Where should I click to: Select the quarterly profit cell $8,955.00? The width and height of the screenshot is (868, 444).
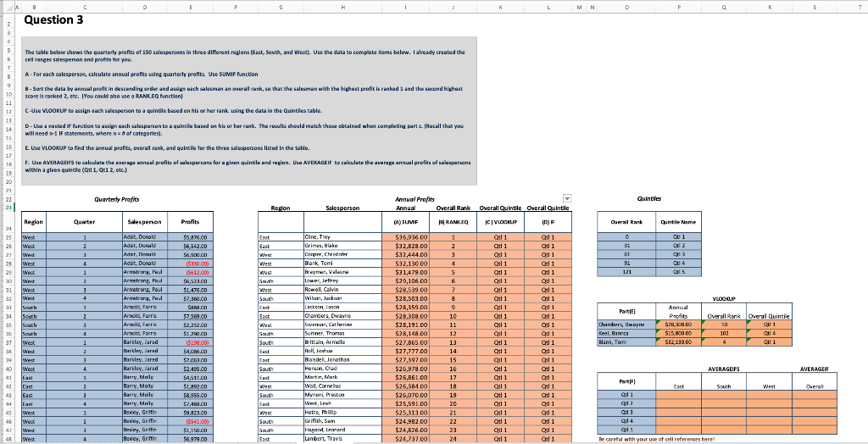tap(191, 396)
